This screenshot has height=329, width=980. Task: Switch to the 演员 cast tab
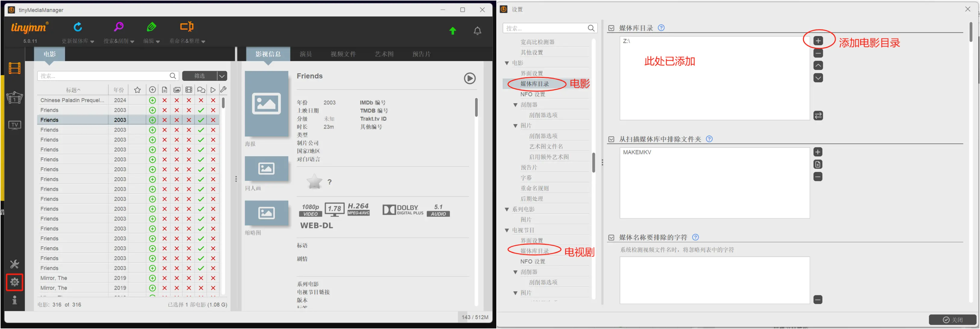click(305, 54)
